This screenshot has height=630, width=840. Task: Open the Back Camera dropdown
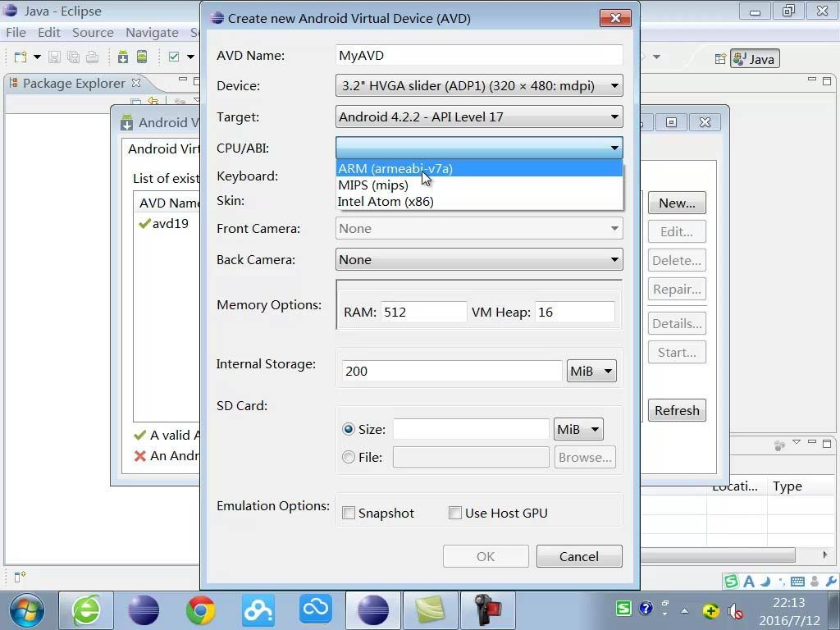click(479, 260)
